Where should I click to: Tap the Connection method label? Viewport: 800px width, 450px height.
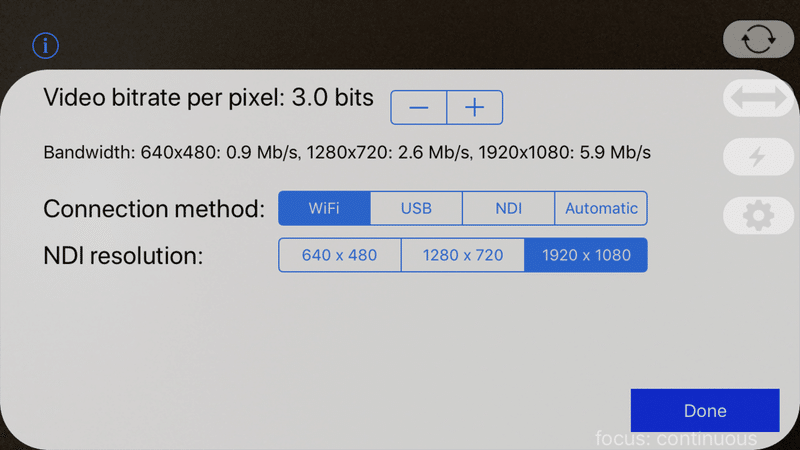tap(154, 209)
